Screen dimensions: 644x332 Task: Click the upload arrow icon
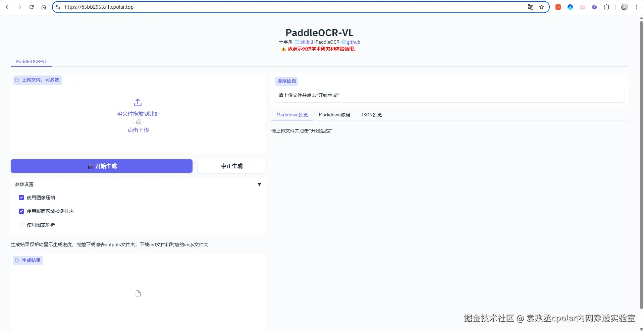(138, 102)
